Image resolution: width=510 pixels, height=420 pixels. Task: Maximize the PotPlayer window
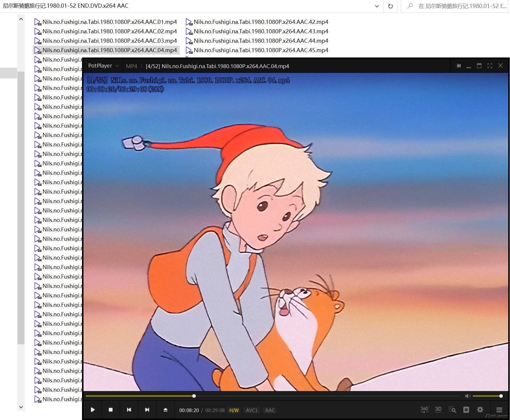point(479,66)
